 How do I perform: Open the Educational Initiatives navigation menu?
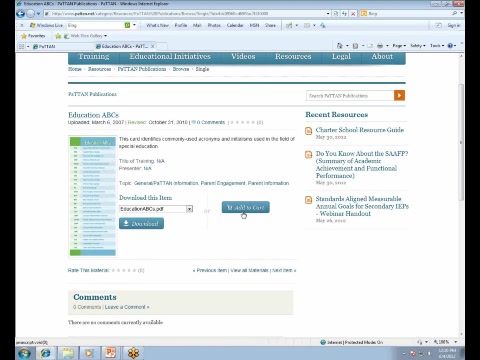tap(170, 57)
